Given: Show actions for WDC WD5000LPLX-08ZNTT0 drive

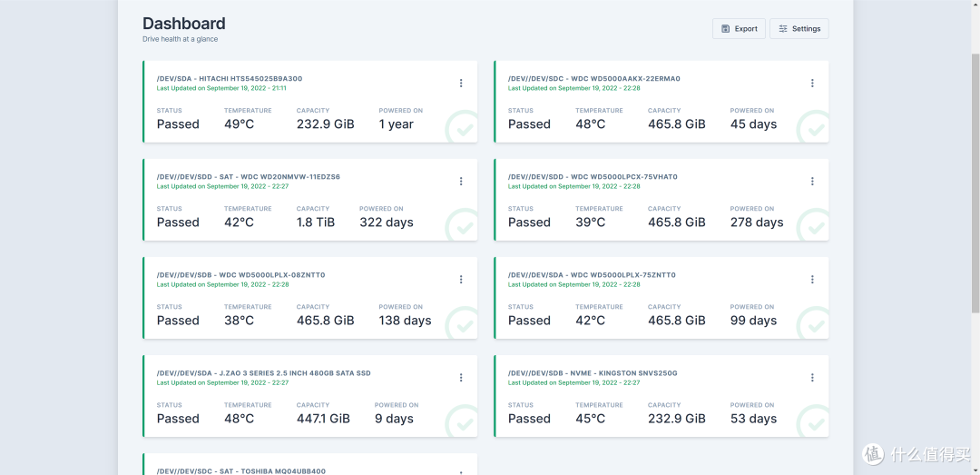Looking at the screenshot, I should (x=461, y=279).
